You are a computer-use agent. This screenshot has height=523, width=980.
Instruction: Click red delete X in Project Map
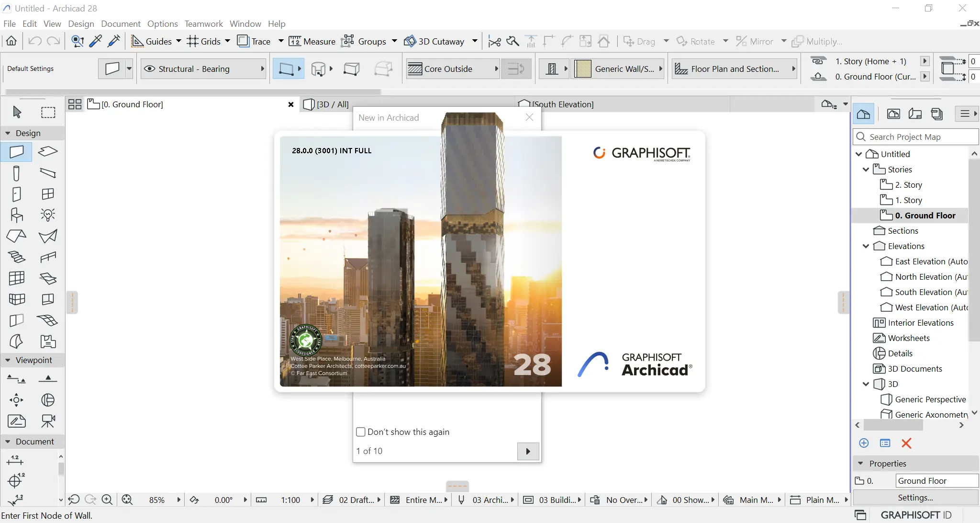click(906, 443)
